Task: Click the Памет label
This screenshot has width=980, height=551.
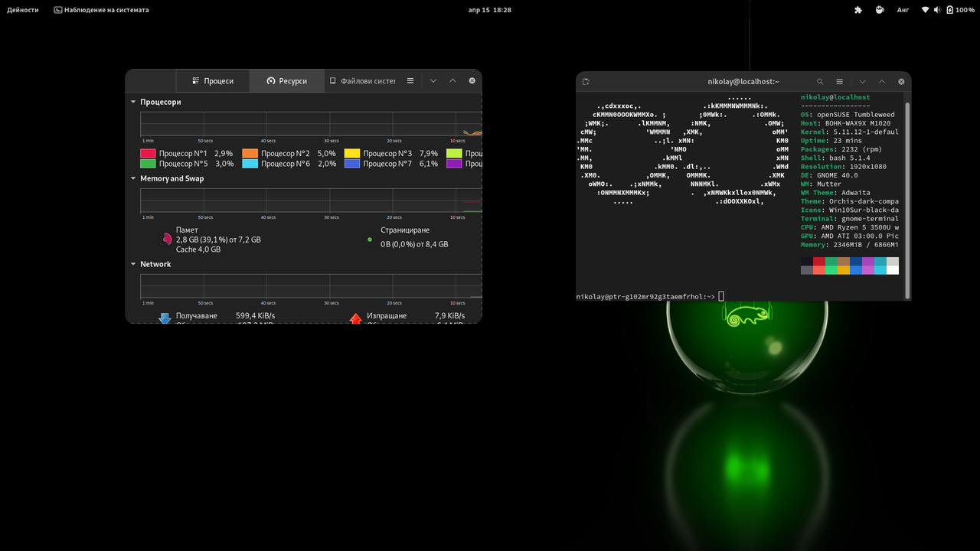Action: 187,230
